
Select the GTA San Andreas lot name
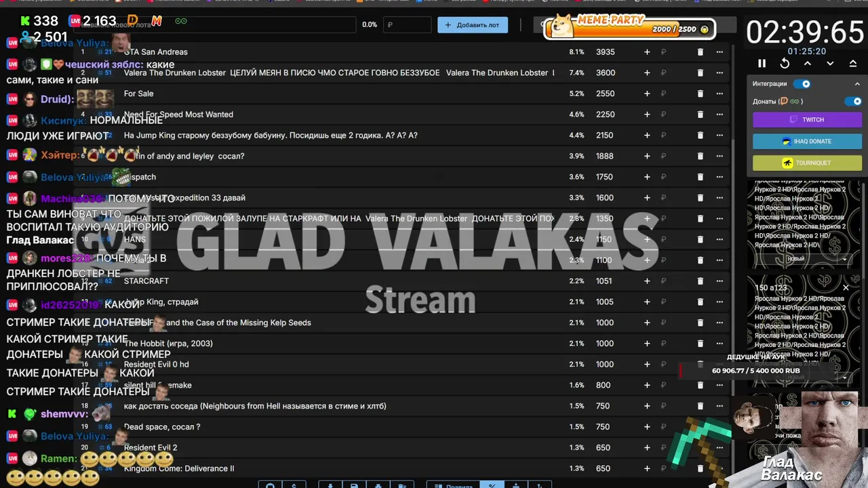(x=156, y=52)
